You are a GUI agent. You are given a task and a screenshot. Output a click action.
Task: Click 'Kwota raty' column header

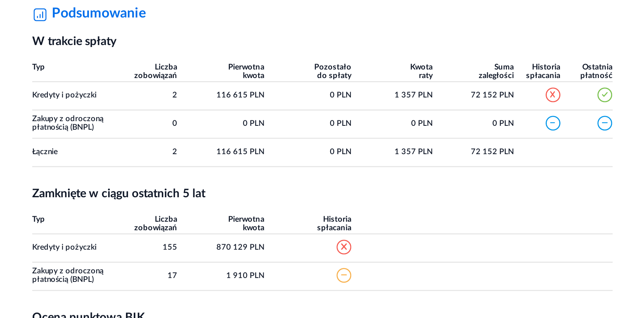pos(421,71)
